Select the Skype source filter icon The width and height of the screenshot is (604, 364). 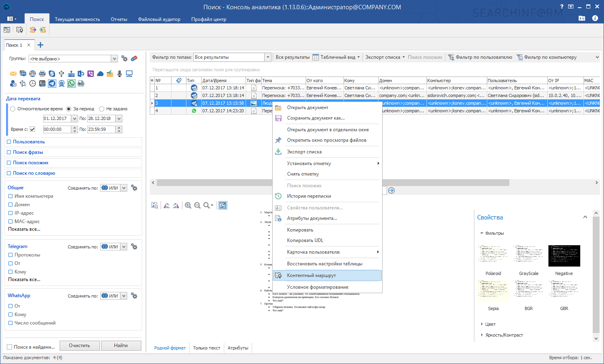click(x=52, y=74)
